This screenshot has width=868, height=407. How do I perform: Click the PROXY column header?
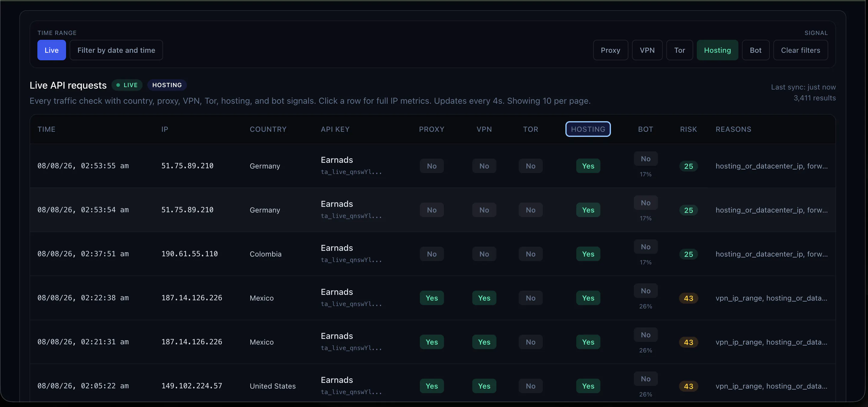[432, 129]
